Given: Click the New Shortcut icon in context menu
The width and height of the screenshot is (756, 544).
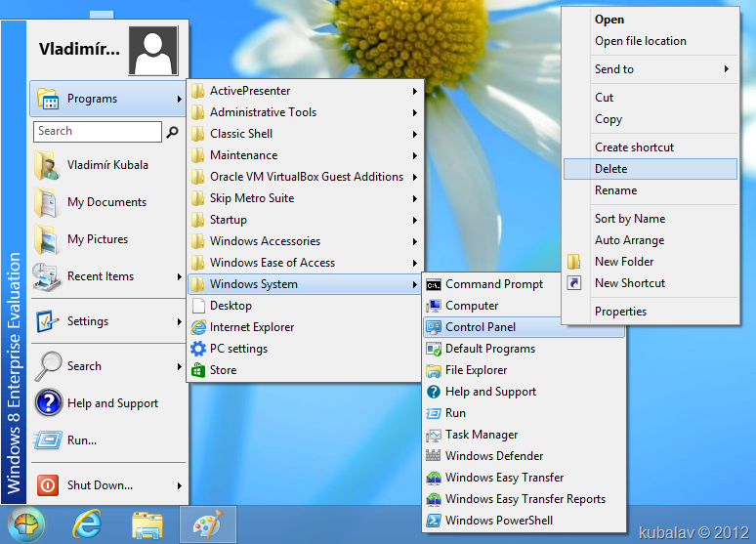Looking at the screenshot, I should pos(574,283).
